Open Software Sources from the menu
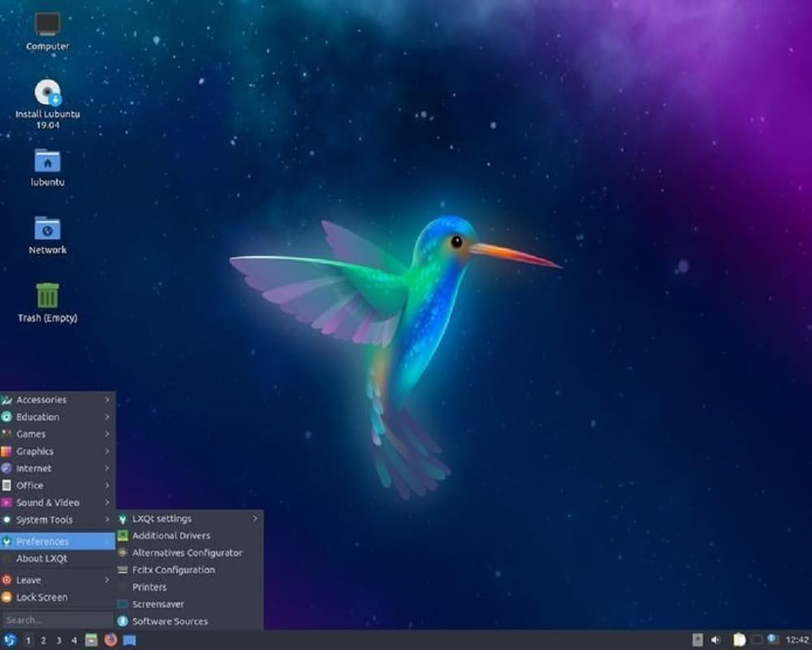The width and height of the screenshot is (812, 650). 168,622
